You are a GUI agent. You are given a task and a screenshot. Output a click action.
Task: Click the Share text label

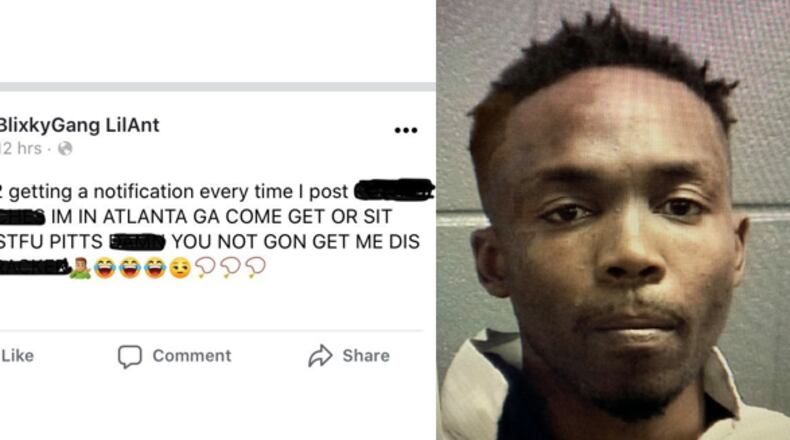pos(366,356)
